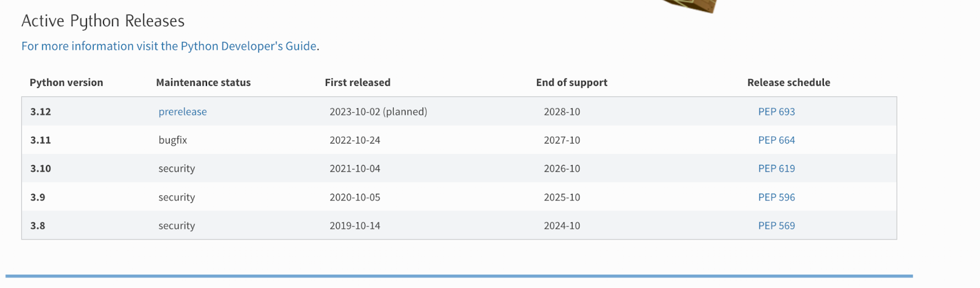The height and width of the screenshot is (288, 980).
Task: Select the 3.12 version cell
Action: (40, 112)
